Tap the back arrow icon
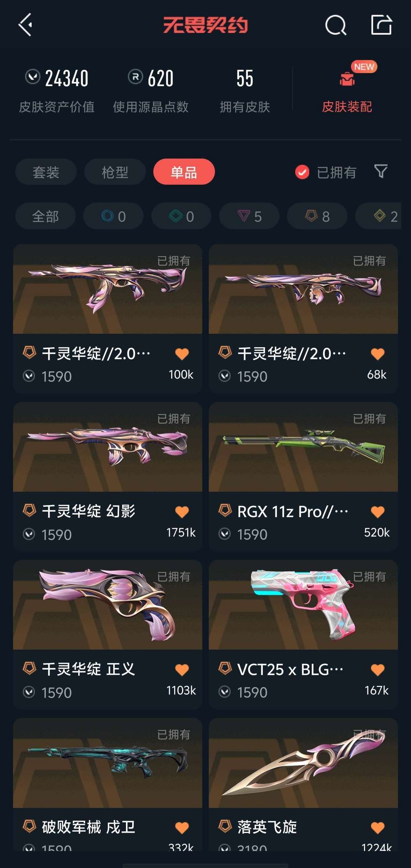Screen dimensions: 411x868 pos(25,25)
